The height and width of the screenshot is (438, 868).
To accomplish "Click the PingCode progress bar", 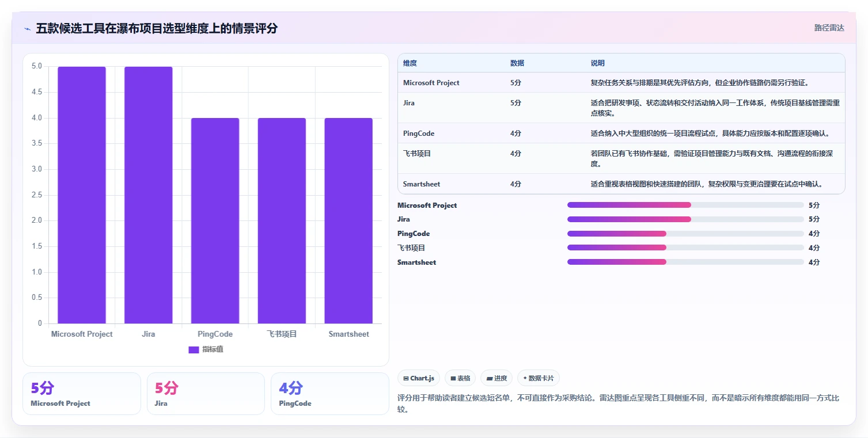I will click(x=685, y=234).
